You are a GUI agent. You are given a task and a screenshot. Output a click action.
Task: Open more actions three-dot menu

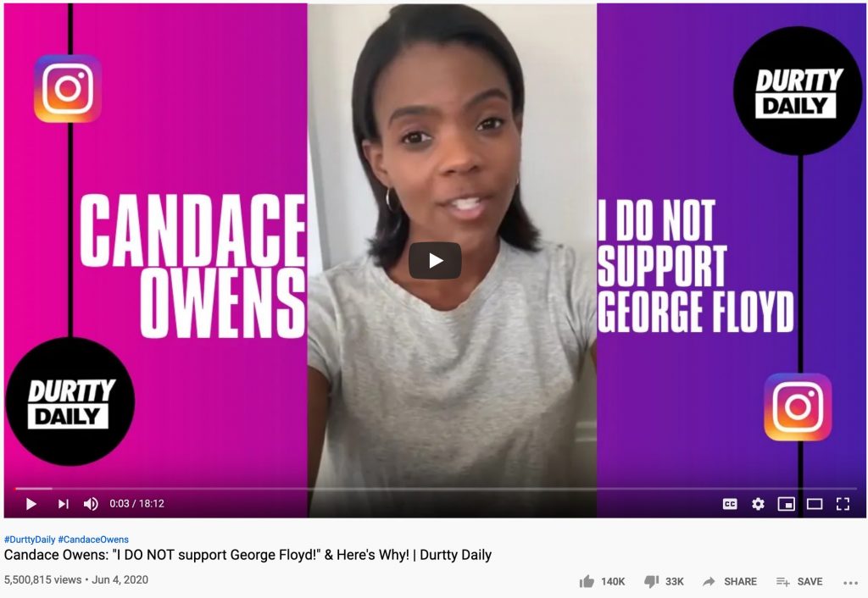850,583
